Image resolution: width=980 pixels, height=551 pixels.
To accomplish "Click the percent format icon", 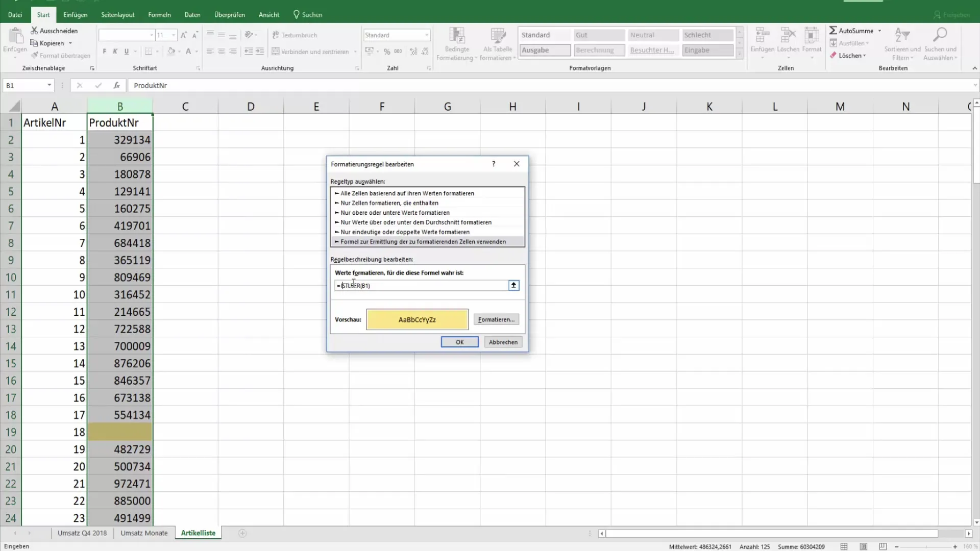I will 387,52.
